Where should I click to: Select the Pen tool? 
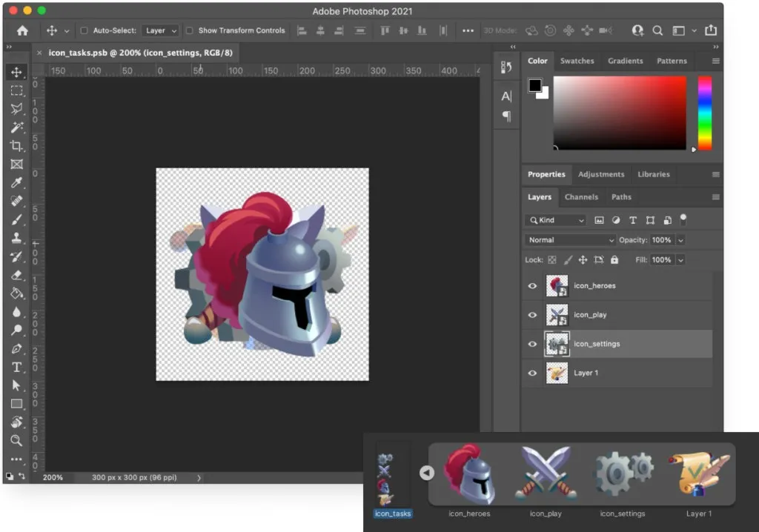[16, 349]
